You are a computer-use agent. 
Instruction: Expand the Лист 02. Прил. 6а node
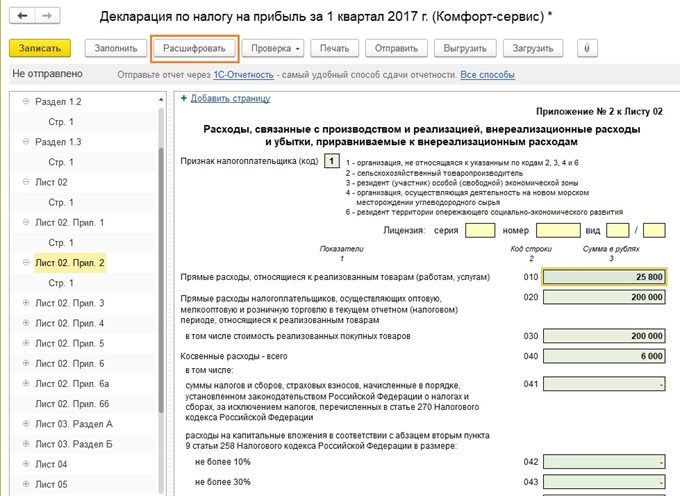coord(26,384)
